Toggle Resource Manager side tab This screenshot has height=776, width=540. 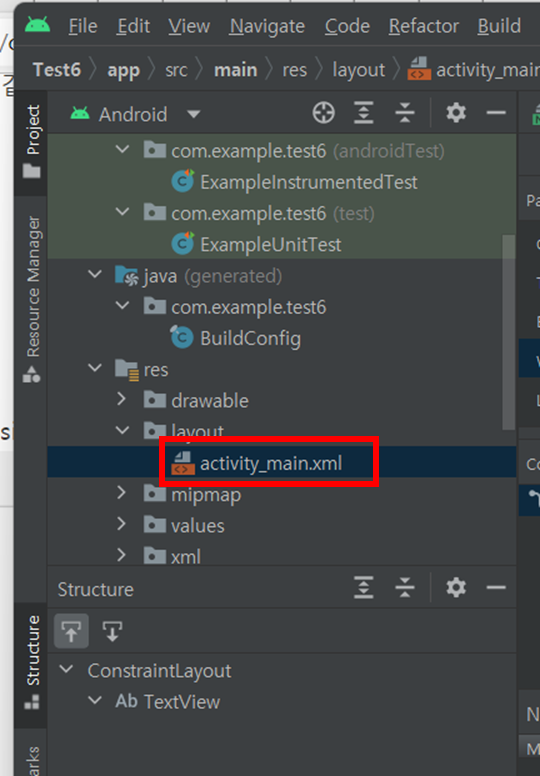[x=32, y=299]
